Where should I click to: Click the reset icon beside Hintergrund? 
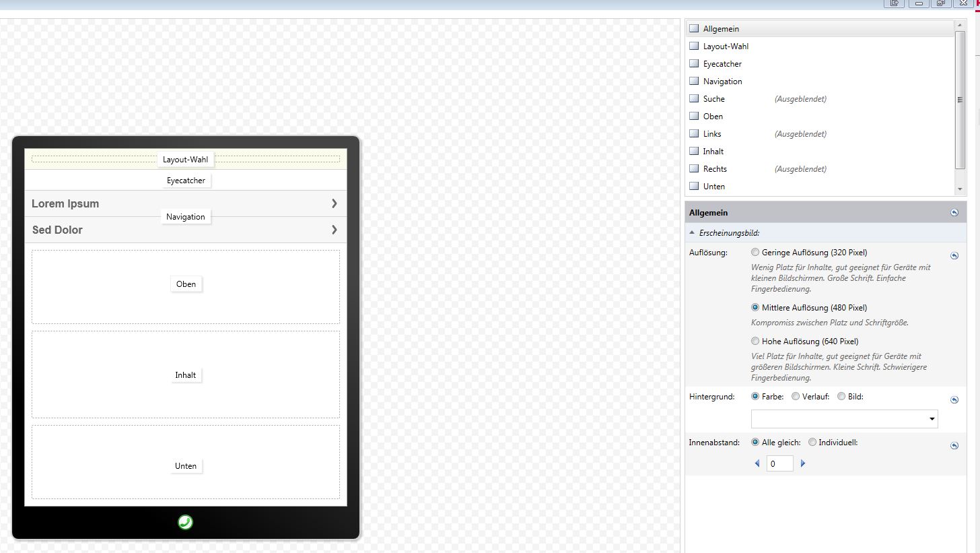tap(954, 400)
